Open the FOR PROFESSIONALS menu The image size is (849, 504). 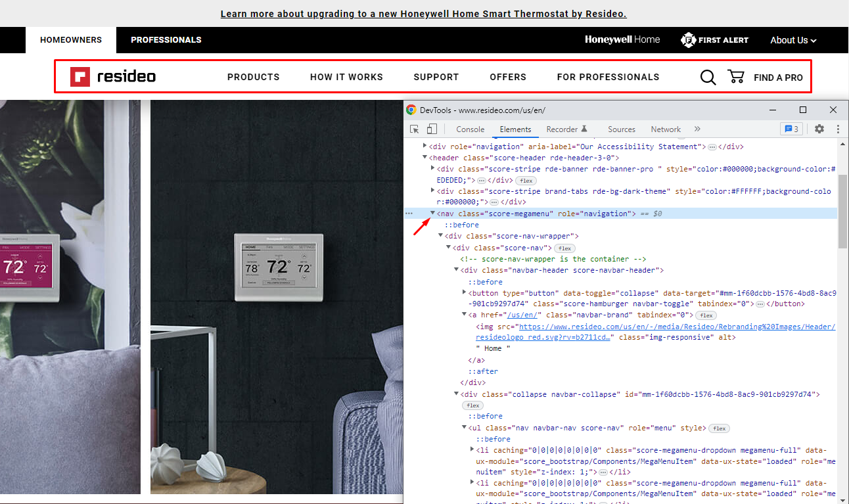tap(608, 77)
